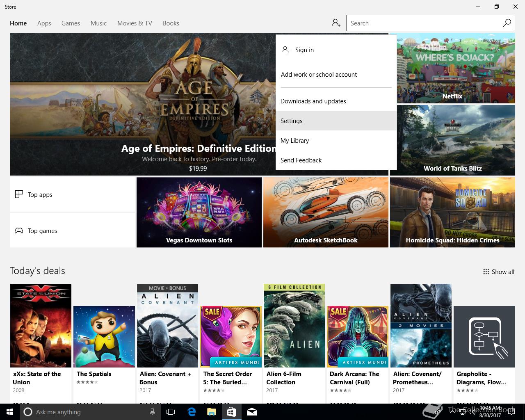Click the Show all grid icon
Screen dimensions: 525x420
point(486,272)
